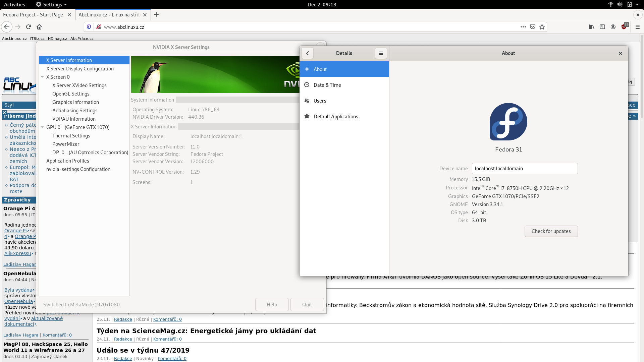Image resolution: width=644 pixels, height=362 pixels.
Task: Open the Users settings panel
Action: click(344, 101)
